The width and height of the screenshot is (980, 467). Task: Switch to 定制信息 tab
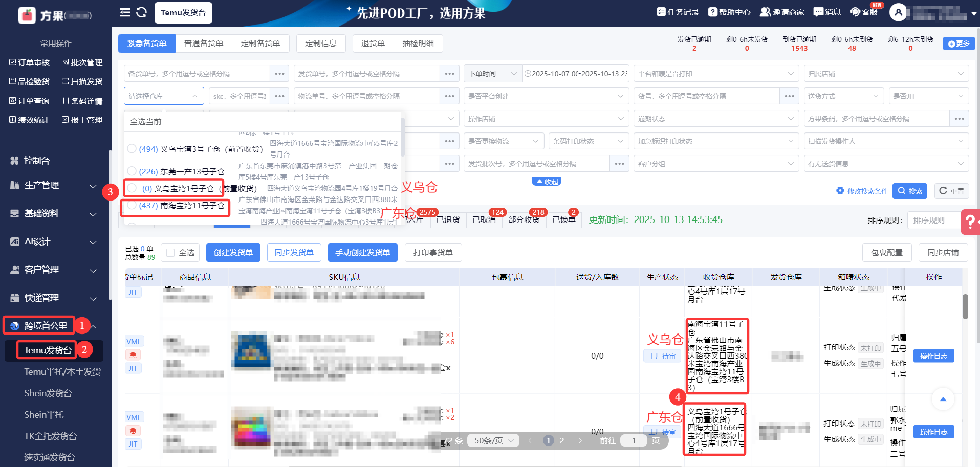(x=321, y=43)
